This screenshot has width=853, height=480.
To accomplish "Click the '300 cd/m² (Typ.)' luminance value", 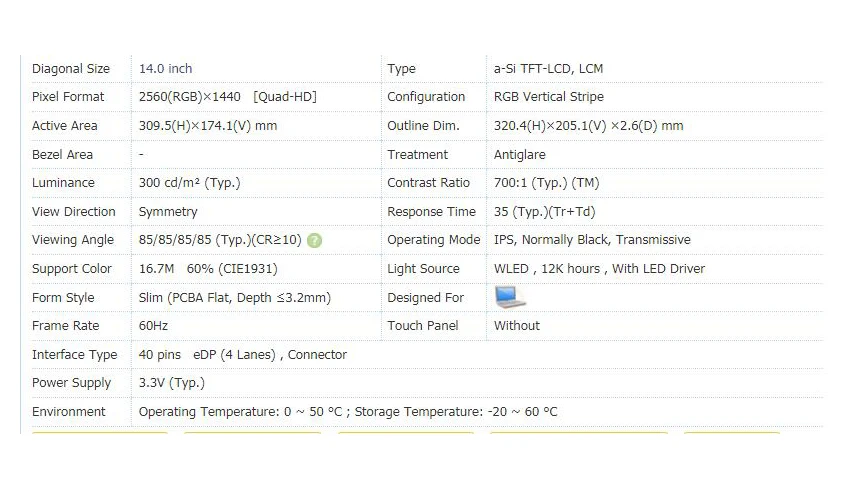I will click(189, 183).
